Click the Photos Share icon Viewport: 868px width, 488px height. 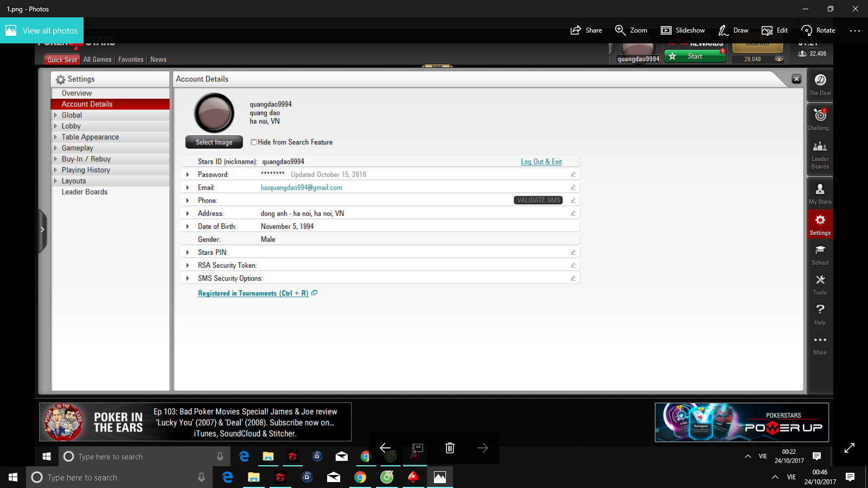pos(586,30)
